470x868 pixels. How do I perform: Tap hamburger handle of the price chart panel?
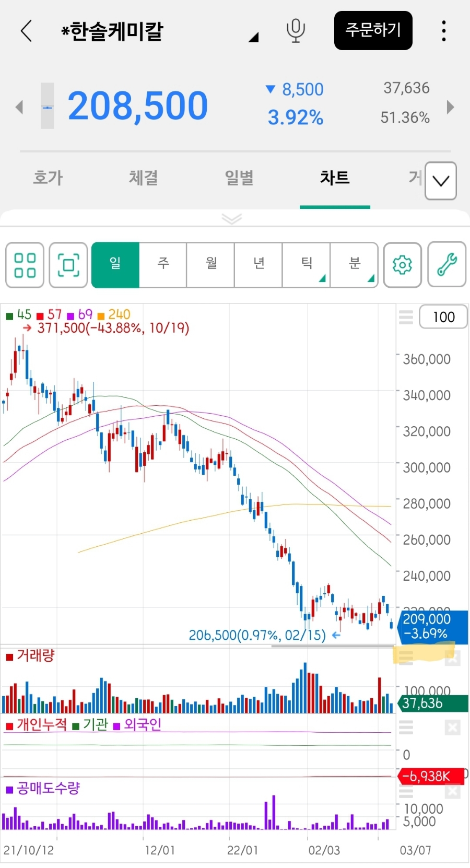[x=406, y=317]
